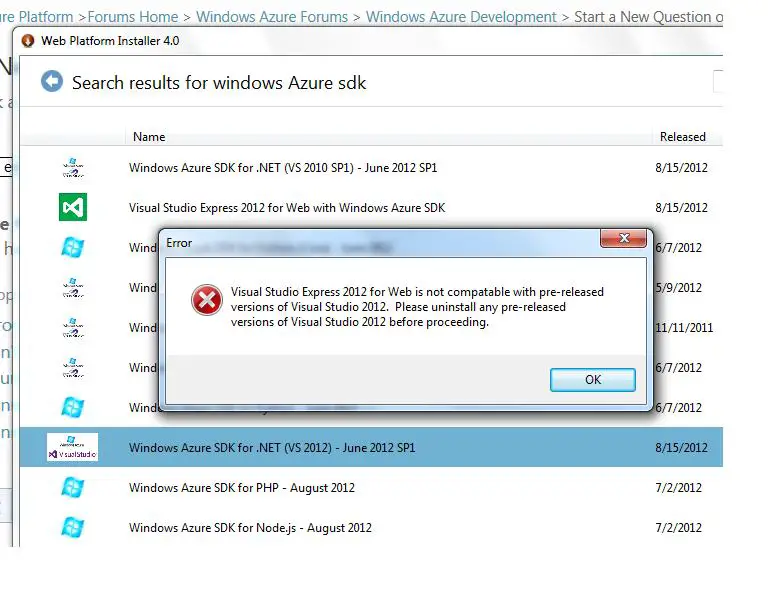
Task: Click the 8/15/2012 date of highlighted VS 2012 row
Action: tap(681, 448)
